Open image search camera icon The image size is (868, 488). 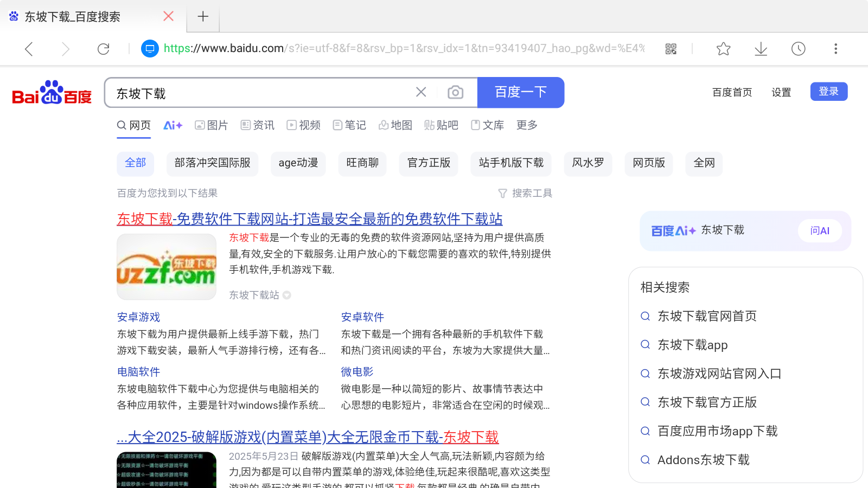455,92
